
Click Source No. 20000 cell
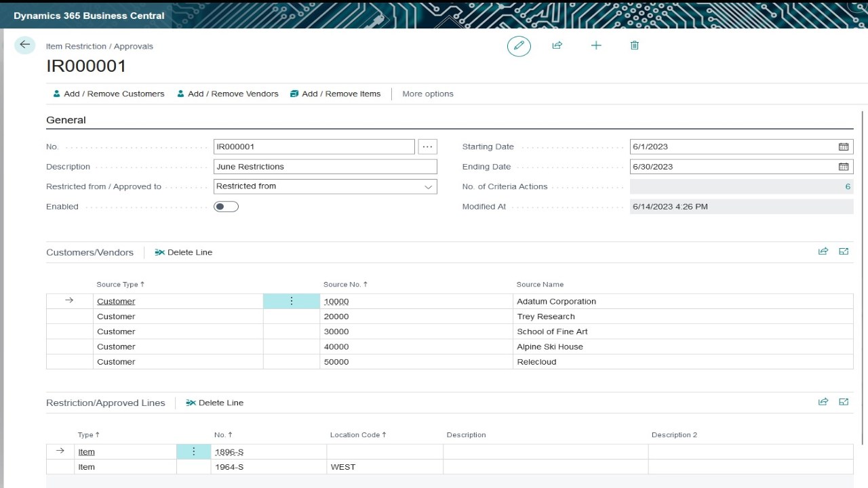pos(416,317)
